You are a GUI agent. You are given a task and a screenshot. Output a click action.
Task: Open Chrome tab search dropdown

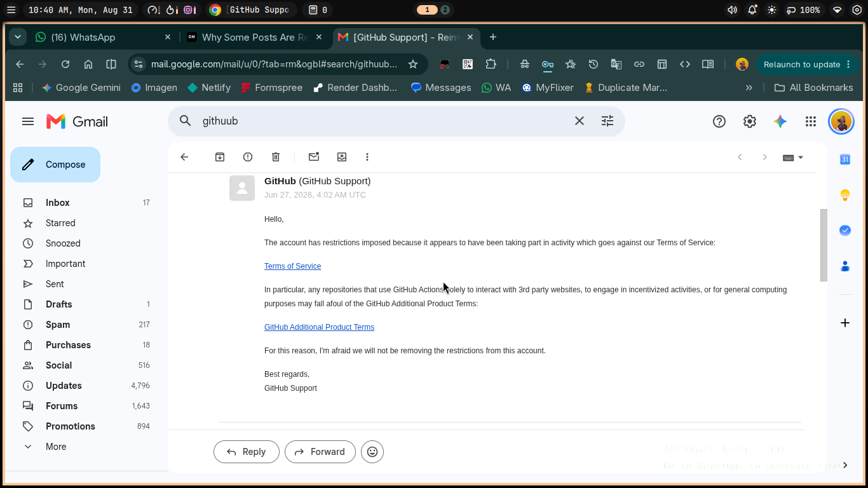point(18,37)
